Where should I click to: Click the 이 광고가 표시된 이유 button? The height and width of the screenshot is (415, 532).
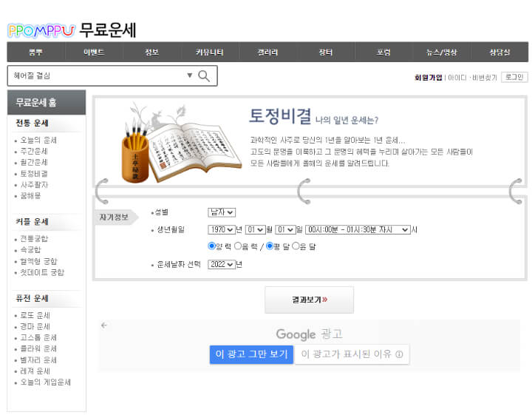click(x=352, y=354)
